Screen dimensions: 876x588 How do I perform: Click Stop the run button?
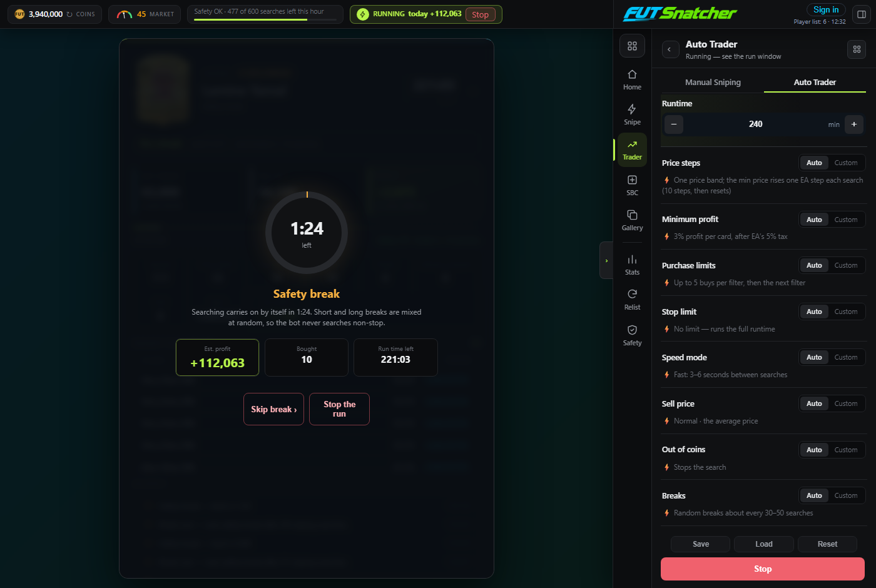(339, 409)
